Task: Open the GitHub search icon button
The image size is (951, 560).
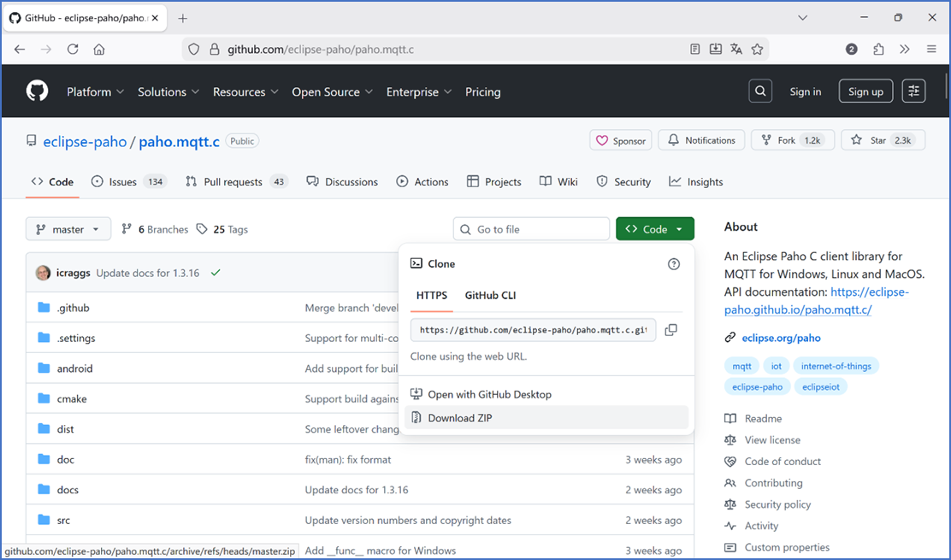Action: click(x=760, y=91)
